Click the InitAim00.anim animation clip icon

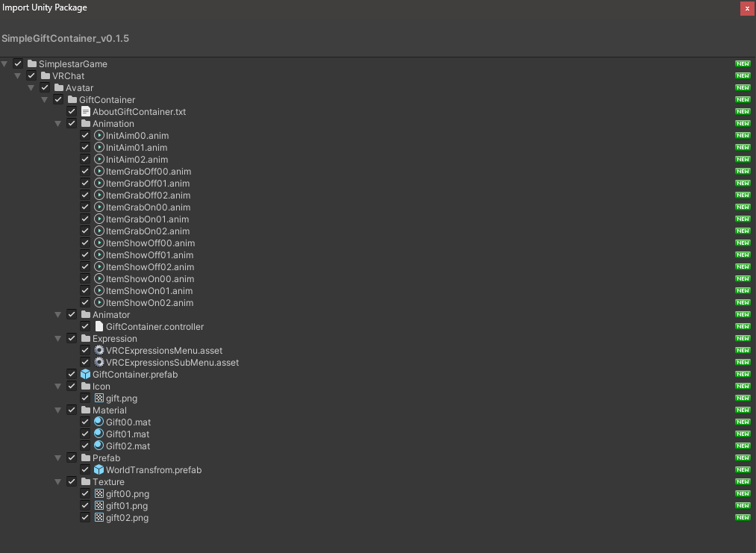point(99,136)
